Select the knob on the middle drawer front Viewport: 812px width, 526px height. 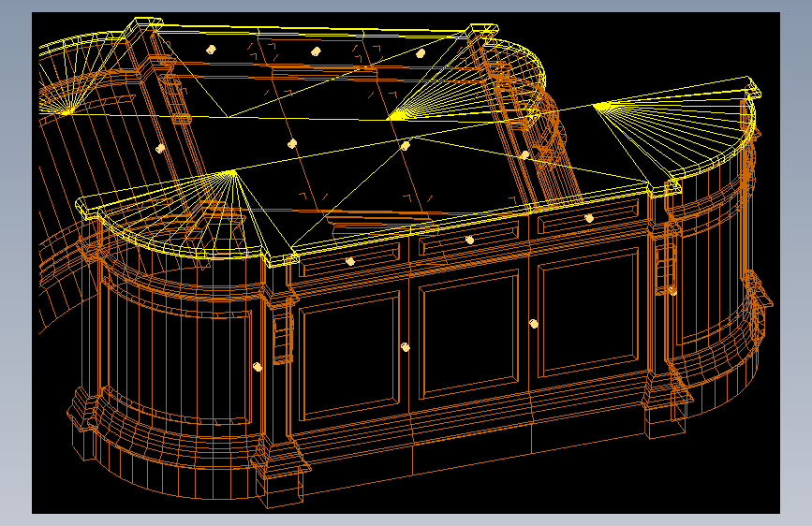click(470, 240)
